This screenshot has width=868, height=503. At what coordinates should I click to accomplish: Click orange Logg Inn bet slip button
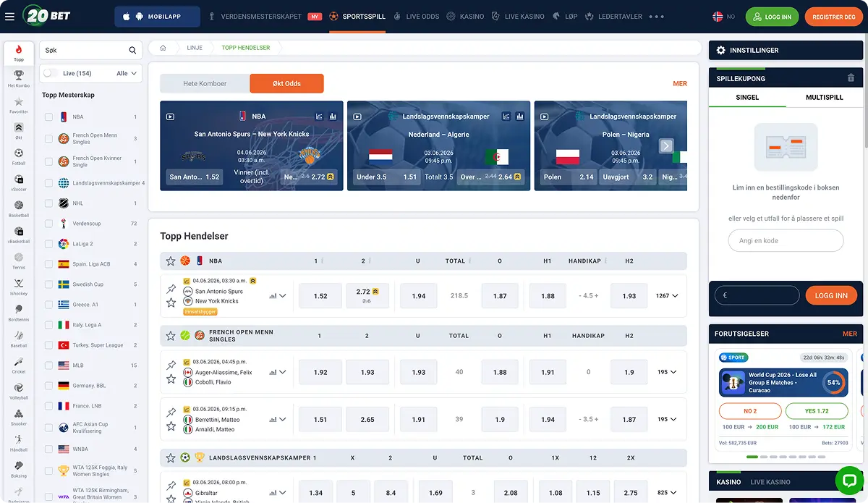pyautogui.click(x=831, y=295)
